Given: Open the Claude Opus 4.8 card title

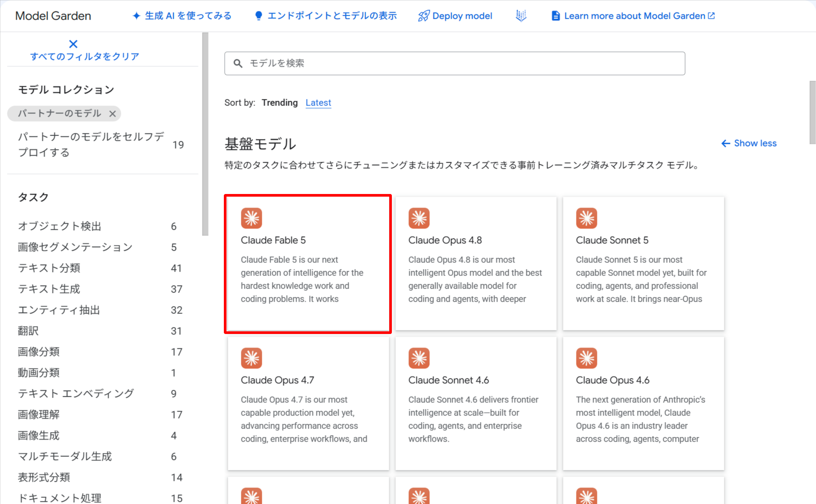Looking at the screenshot, I should click(x=445, y=240).
